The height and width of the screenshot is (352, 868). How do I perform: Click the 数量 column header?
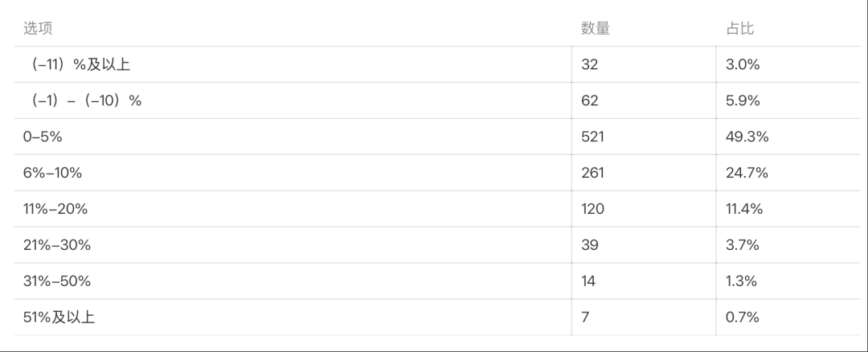point(595,29)
